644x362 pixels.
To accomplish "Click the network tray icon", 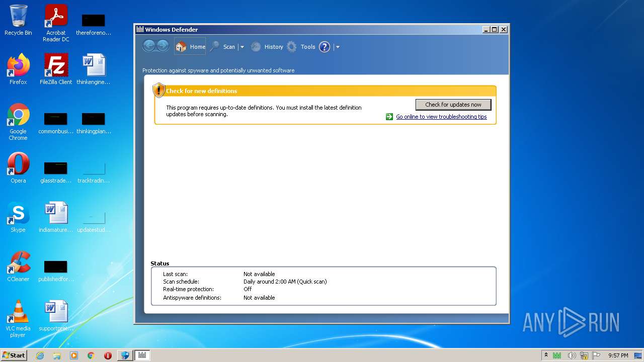I will (584, 355).
